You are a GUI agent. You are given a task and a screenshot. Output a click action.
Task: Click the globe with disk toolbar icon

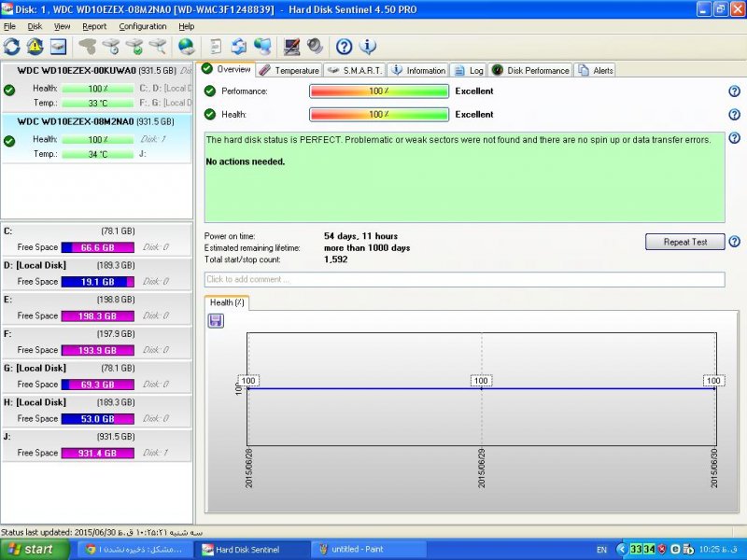tap(186, 47)
